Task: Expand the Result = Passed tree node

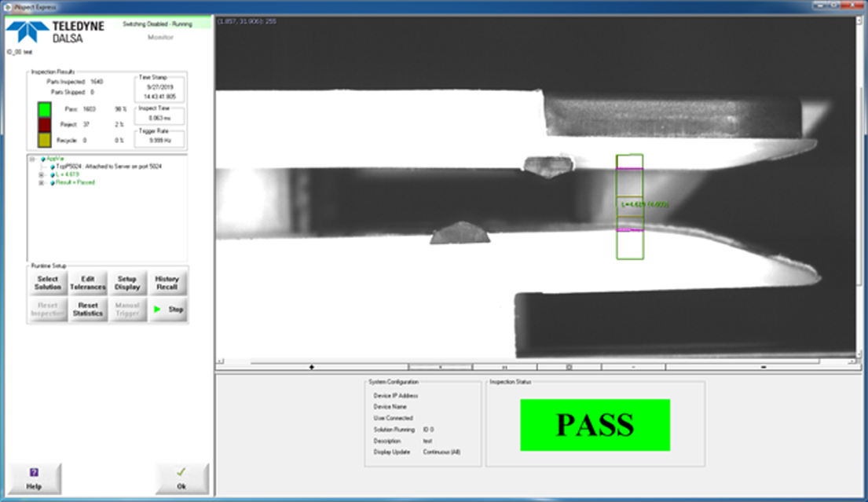Action: [x=41, y=182]
